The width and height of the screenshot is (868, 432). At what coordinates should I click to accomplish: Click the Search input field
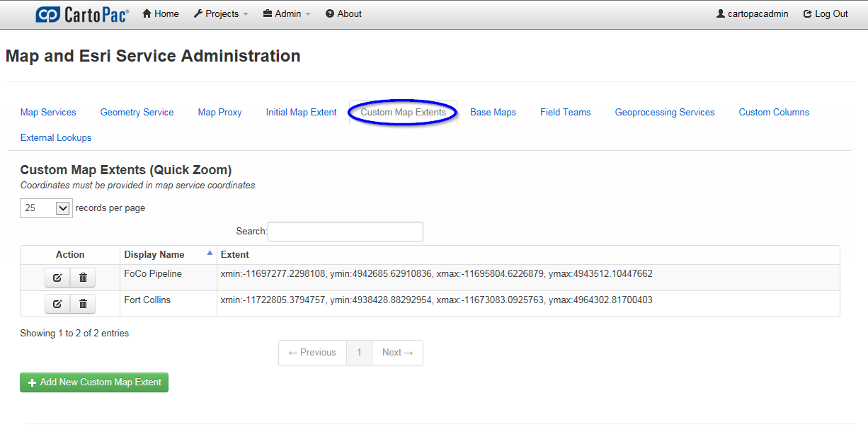click(x=345, y=232)
